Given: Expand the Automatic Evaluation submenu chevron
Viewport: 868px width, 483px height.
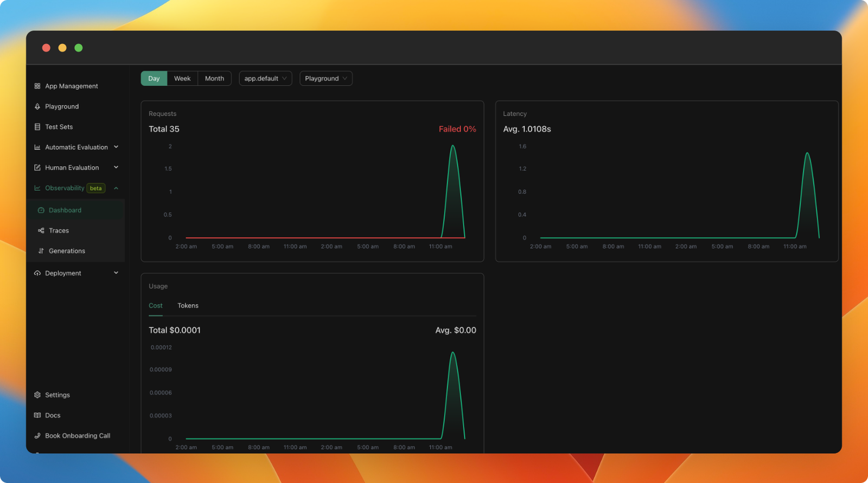Looking at the screenshot, I should tap(116, 147).
